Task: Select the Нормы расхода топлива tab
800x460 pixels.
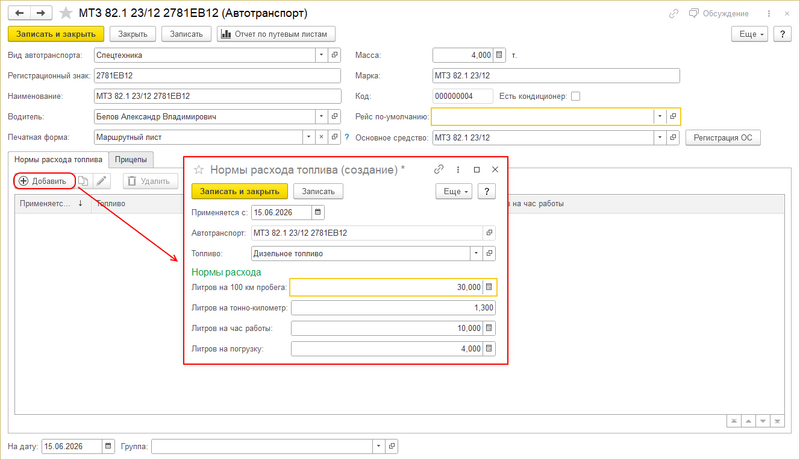Action: [58, 160]
